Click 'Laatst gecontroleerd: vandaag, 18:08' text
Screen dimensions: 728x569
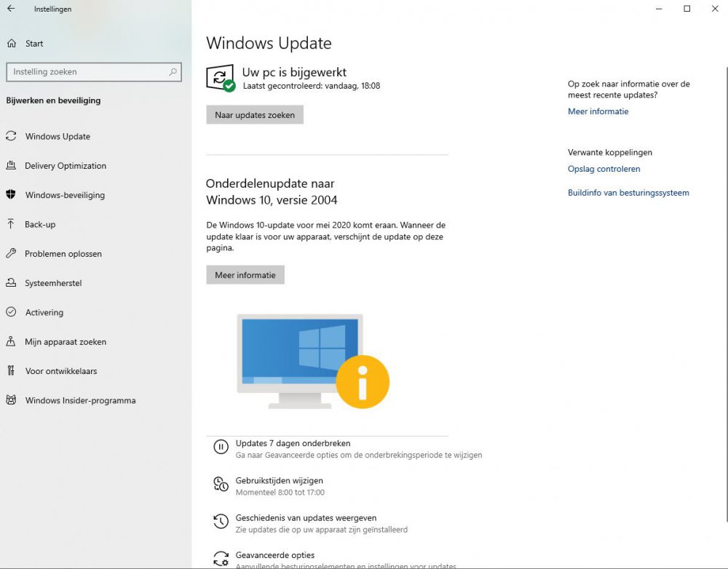[312, 86]
